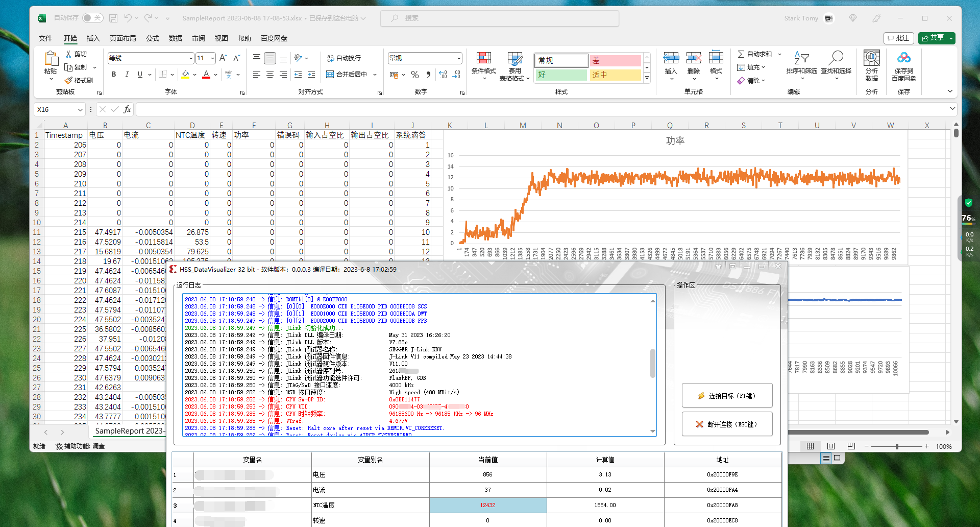Toggle middle vertical alignment
This screenshot has height=527, width=980.
(270, 58)
